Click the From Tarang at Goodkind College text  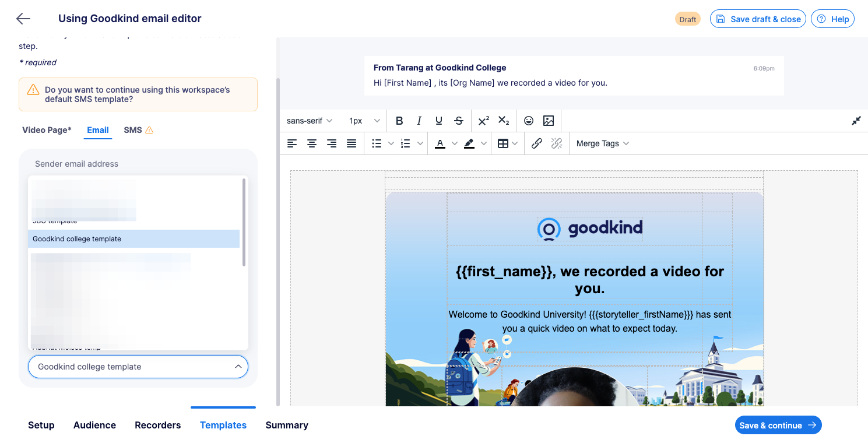440,68
